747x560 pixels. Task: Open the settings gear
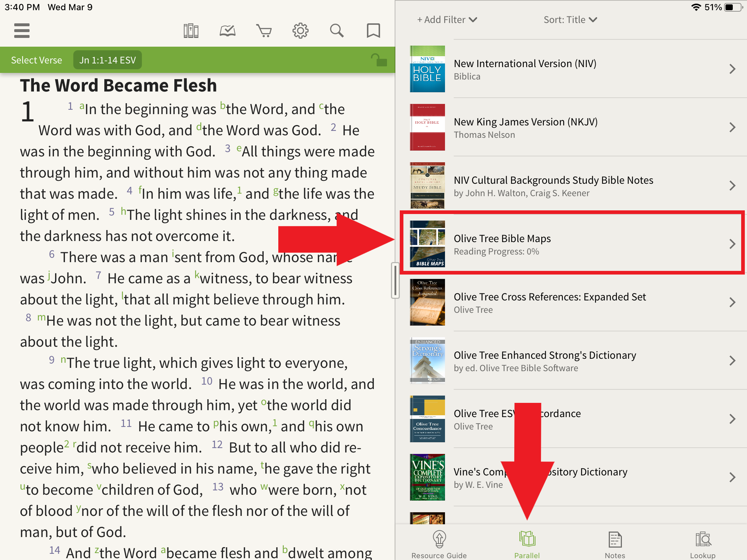pyautogui.click(x=300, y=31)
